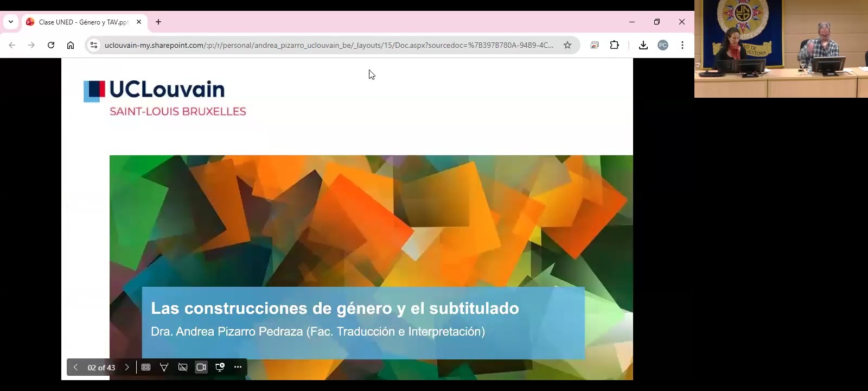This screenshot has height=391, width=868.
Task: Open the PC profile avatar
Action: (x=663, y=45)
